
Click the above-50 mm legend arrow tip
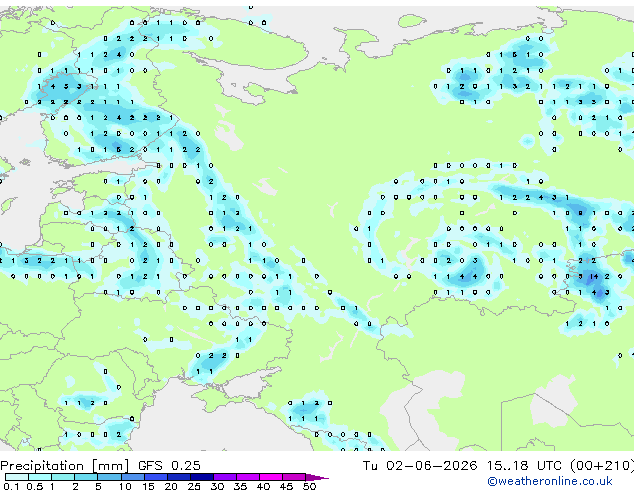317,477
